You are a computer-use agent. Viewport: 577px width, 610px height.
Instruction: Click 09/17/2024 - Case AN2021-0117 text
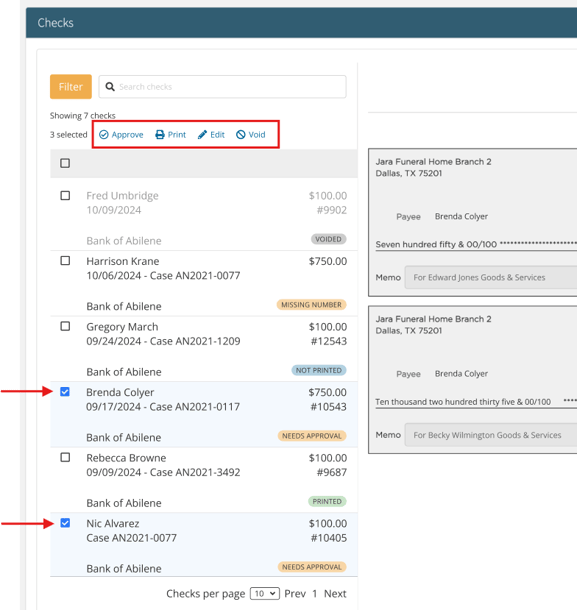tap(163, 407)
